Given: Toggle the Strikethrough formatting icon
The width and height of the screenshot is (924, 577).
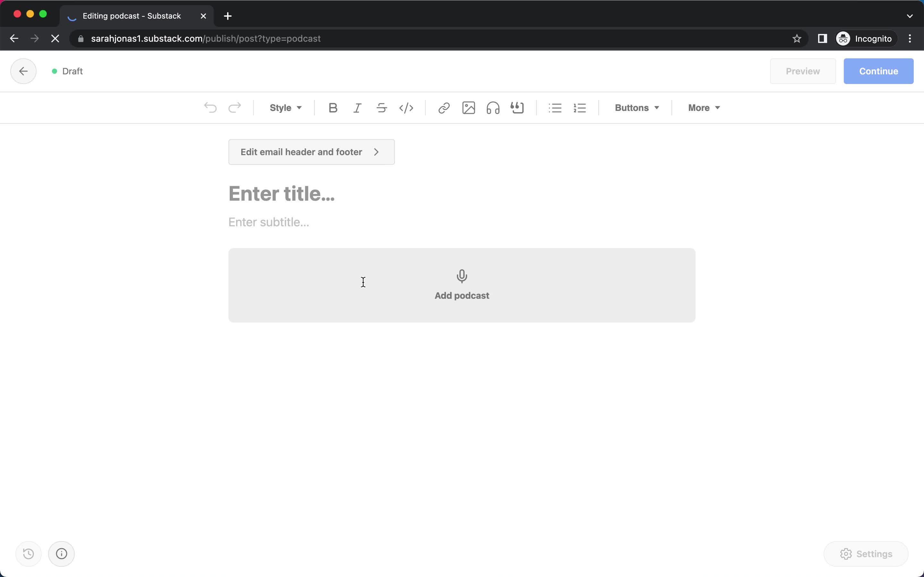Looking at the screenshot, I should tap(381, 108).
